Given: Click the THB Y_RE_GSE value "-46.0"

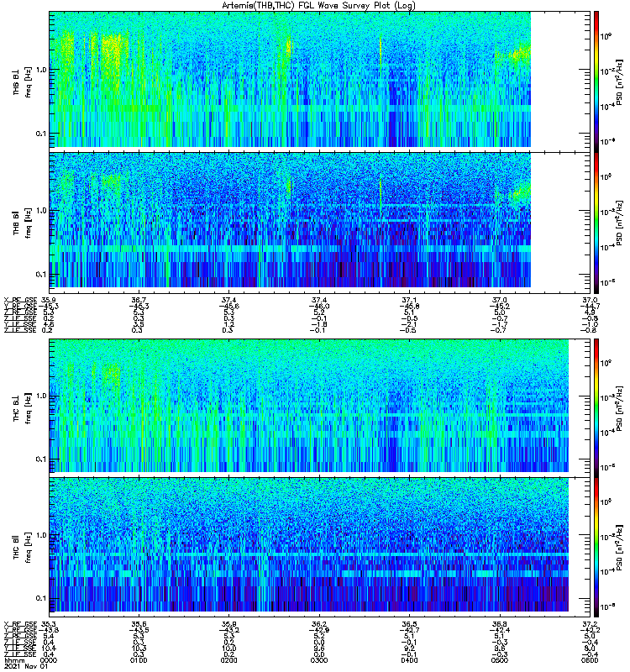Looking at the screenshot, I should (x=319, y=306).
